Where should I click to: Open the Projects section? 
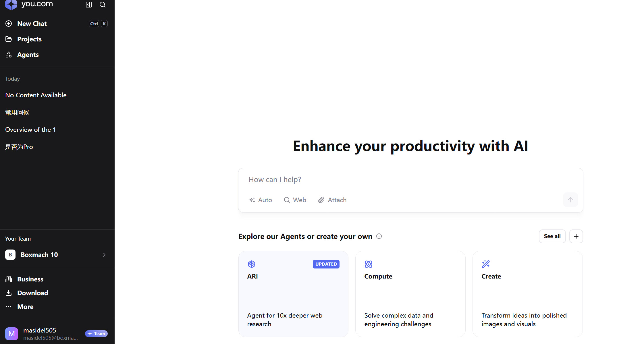pos(29,39)
